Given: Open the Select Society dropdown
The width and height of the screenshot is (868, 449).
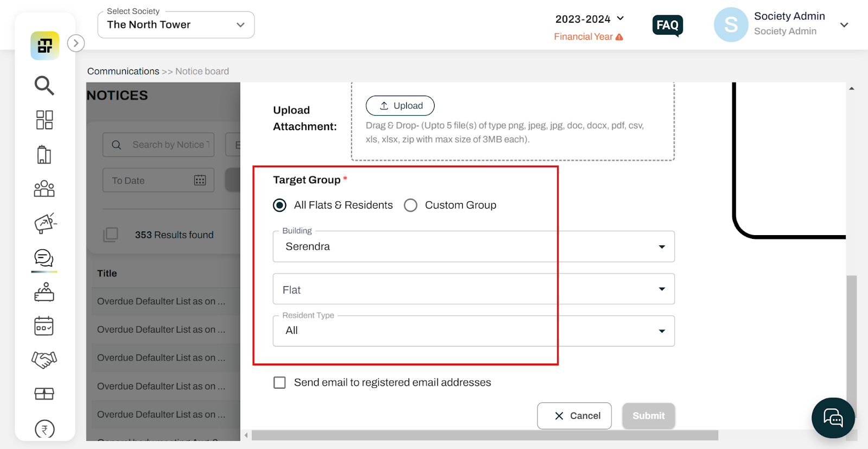Looking at the screenshot, I should tap(176, 25).
